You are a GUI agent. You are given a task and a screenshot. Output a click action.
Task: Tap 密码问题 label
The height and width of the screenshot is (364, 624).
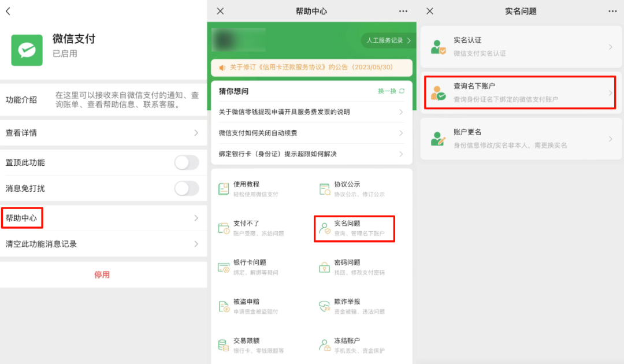point(347,262)
